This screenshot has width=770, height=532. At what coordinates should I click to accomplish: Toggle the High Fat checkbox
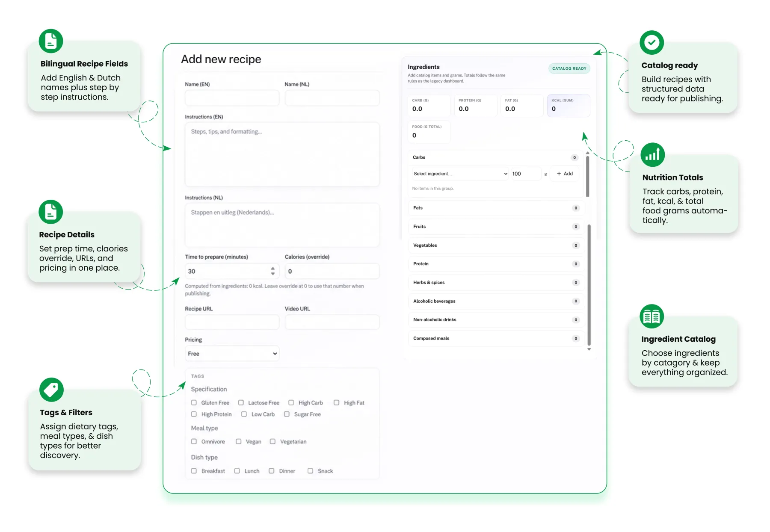pyautogui.click(x=336, y=403)
